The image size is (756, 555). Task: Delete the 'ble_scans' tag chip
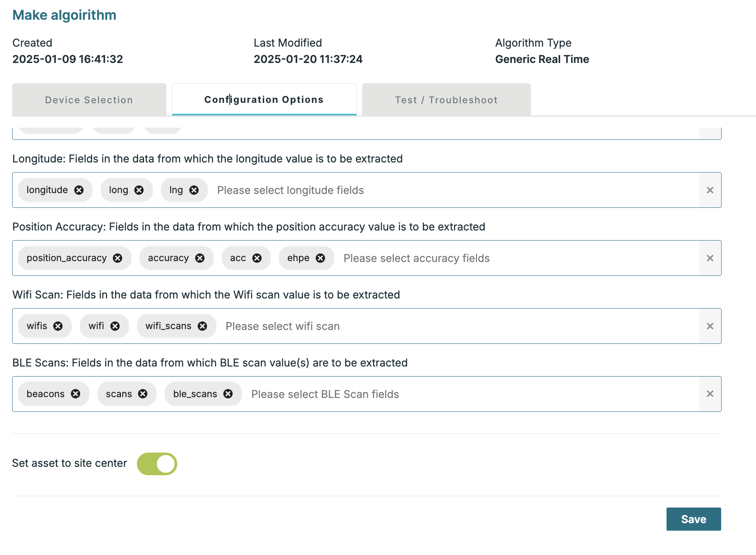click(228, 394)
